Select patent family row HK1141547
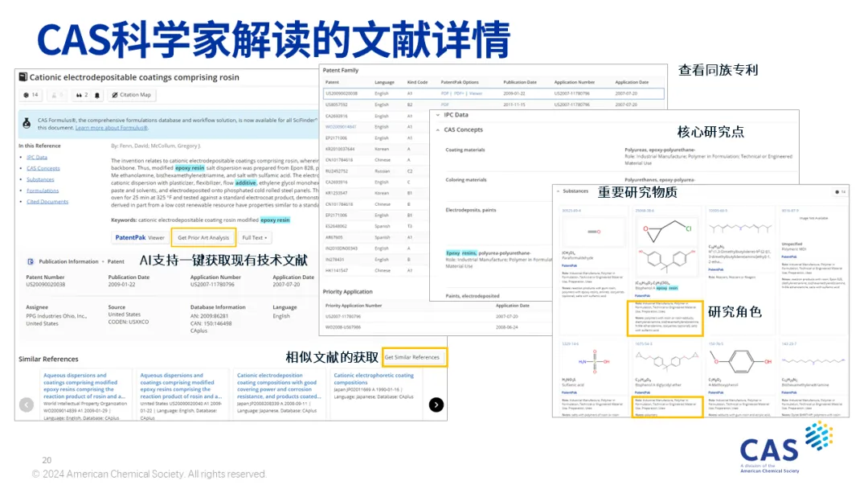This screenshot has width=868, height=489. (x=375, y=270)
